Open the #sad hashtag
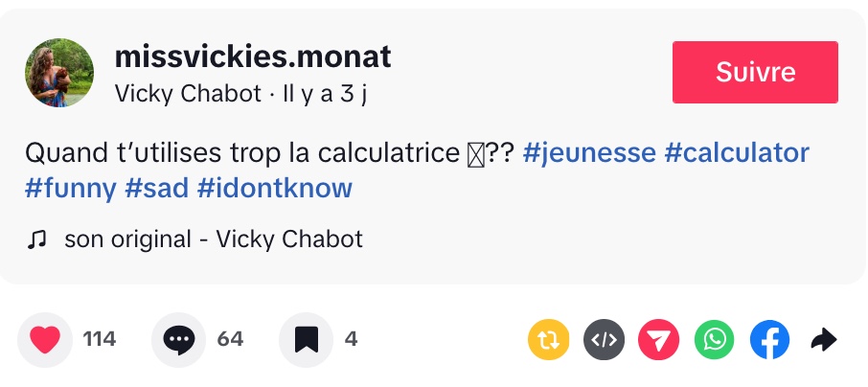Image resolution: width=868 pixels, height=387 pixels. [x=156, y=188]
